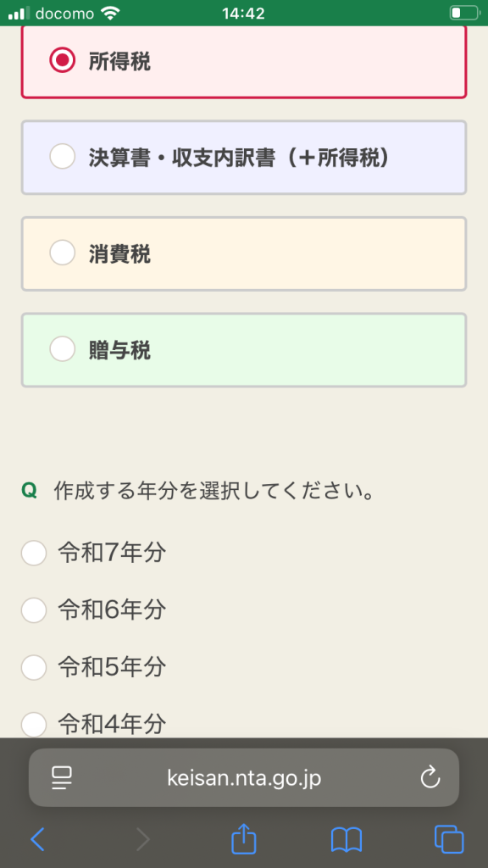This screenshot has height=868, width=488.
Task: Choose 令和4年分 as the filing year
Action: 34,725
